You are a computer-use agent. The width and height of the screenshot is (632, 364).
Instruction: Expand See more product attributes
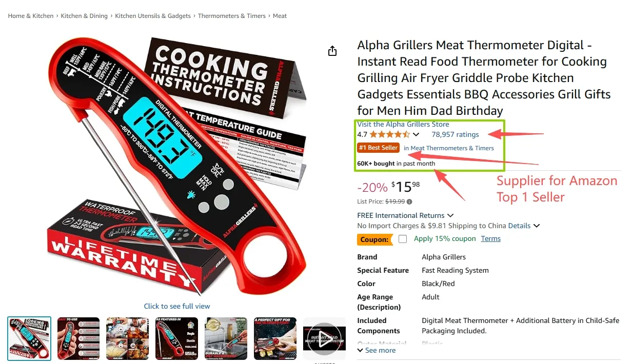pos(380,350)
